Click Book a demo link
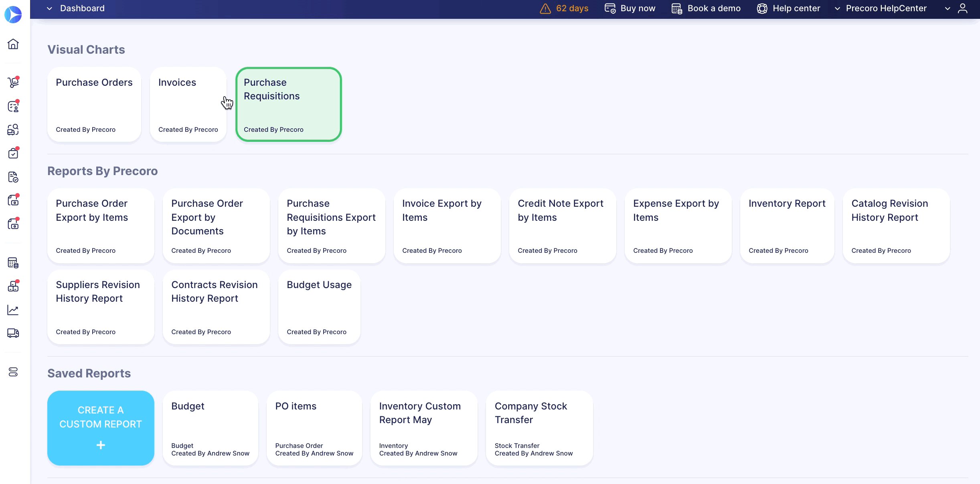Viewport: 980px width, 484px height. (714, 8)
